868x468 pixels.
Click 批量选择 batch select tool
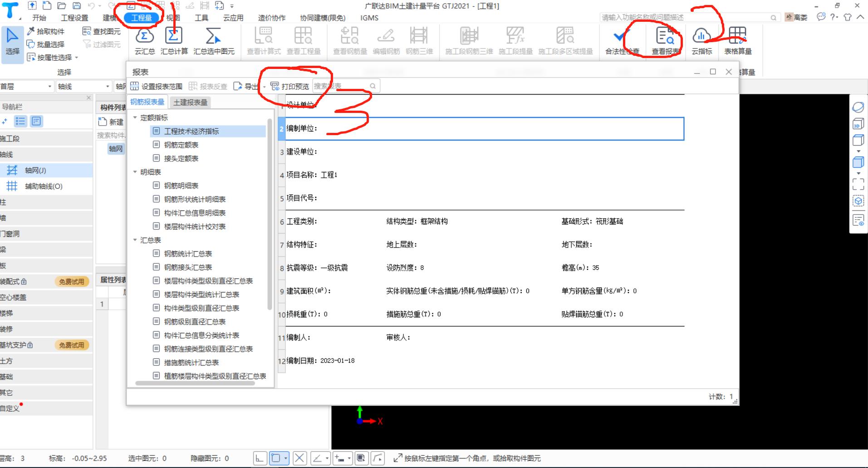pos(46,44)
